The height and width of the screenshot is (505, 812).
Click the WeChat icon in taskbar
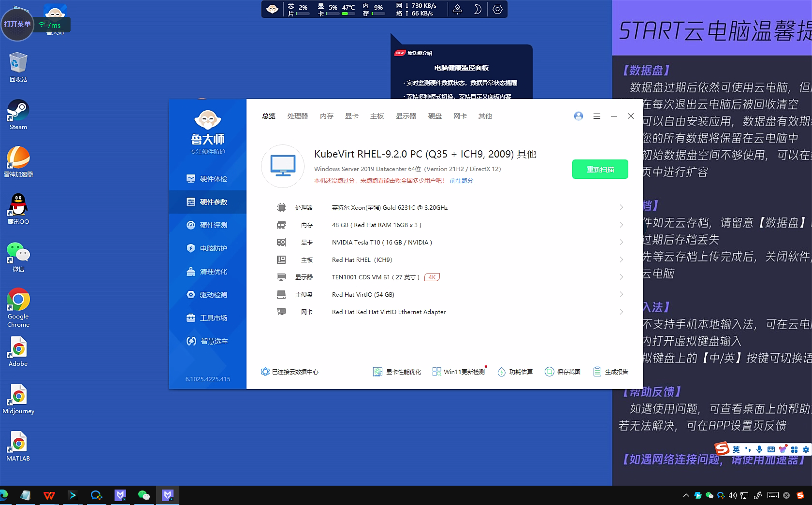point(144,495)
